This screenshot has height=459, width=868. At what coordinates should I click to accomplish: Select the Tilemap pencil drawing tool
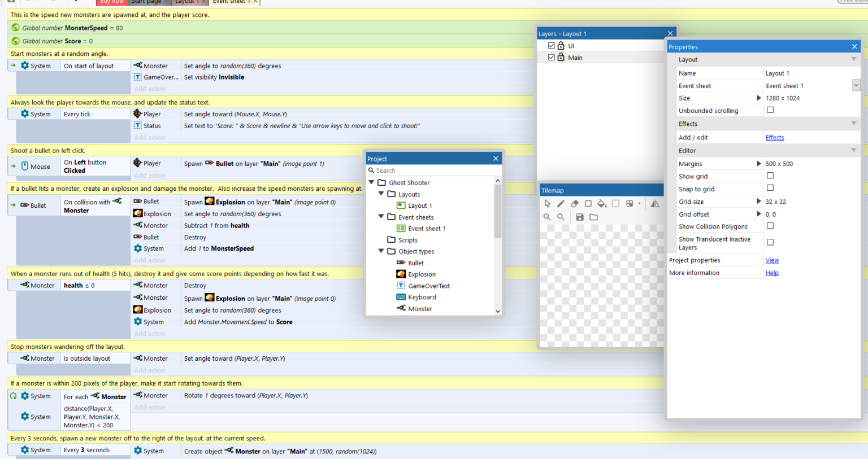tap(561, 203)
